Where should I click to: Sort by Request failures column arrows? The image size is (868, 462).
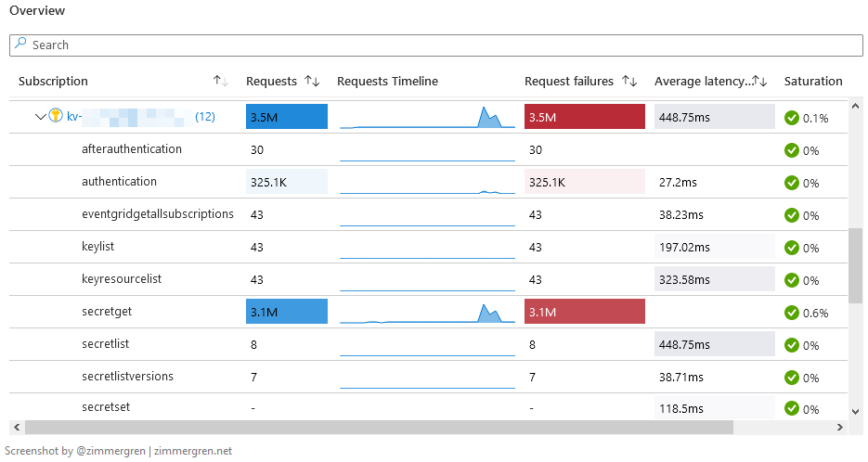pos(628,82)
